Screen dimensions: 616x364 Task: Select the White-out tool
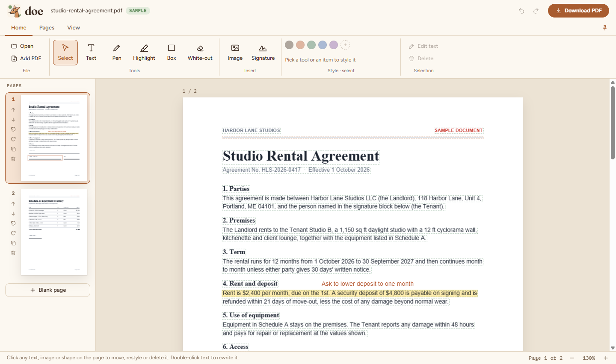point(200,53)
